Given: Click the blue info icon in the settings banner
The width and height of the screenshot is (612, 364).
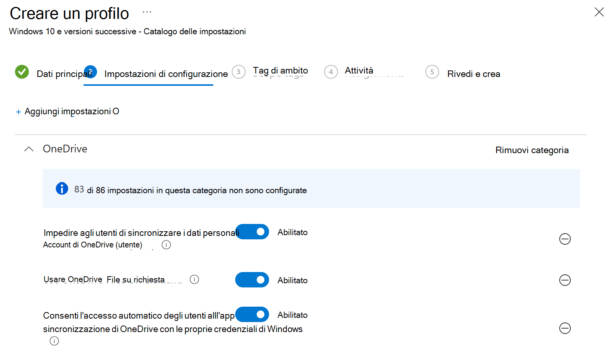Looking at the screenshot, I should 62,189.
